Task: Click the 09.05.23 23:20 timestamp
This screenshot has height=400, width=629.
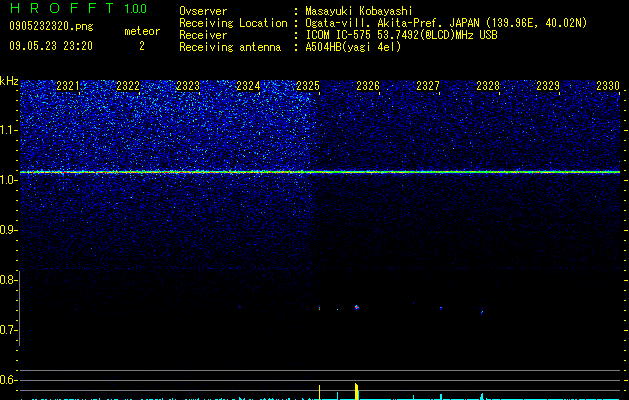Action: pyautogui.click(x=51, y=46)
